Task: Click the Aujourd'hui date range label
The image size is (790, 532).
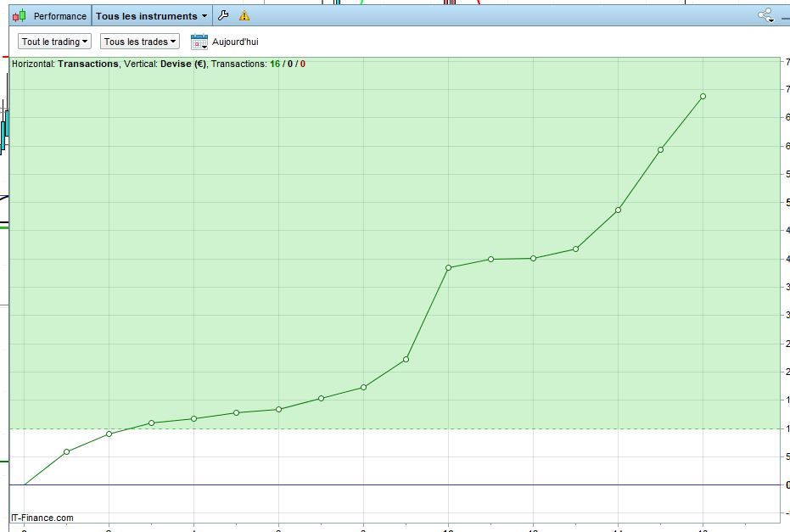Action: point(235,42)
